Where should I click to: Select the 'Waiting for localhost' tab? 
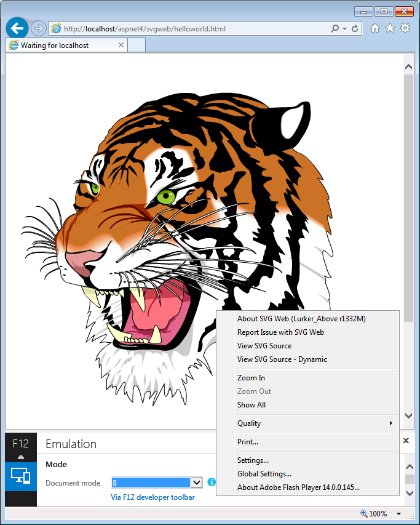pos(66,45)
